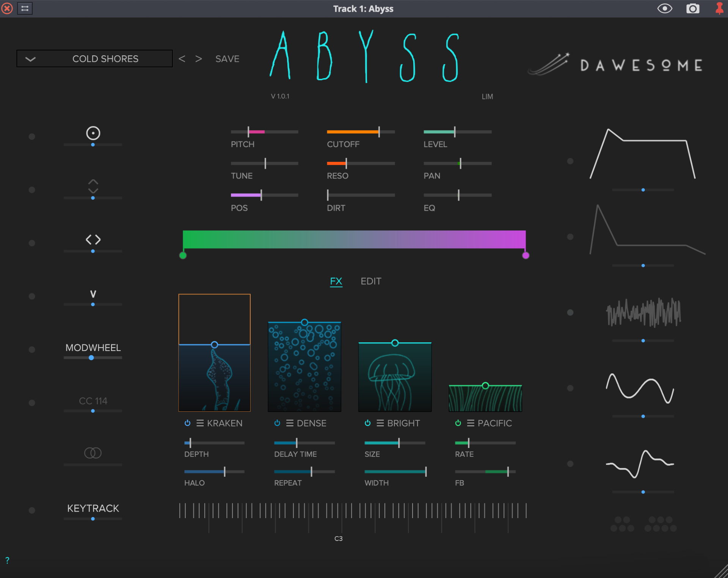The width and height of the screenshot is (728, 578).
Task: Select the noise waveform modulator
Action: click(x=643, y=313)
